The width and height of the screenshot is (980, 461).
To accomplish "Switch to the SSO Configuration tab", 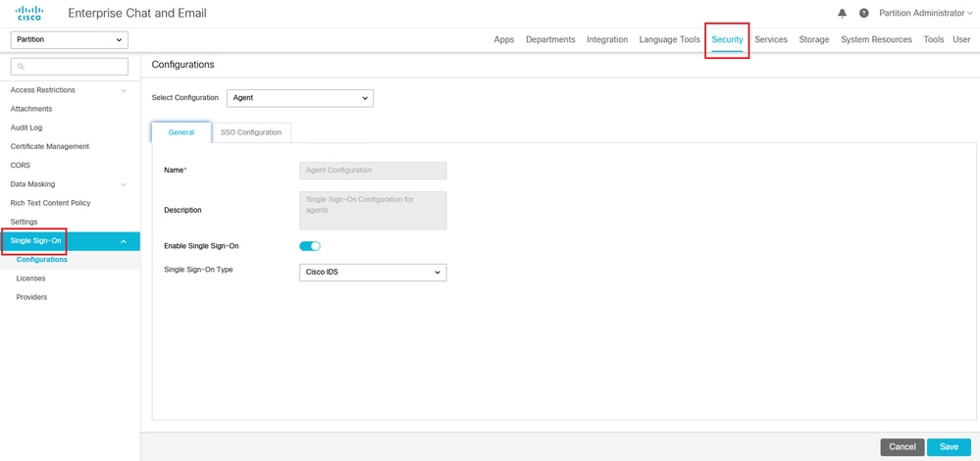I will coord(251,132).
